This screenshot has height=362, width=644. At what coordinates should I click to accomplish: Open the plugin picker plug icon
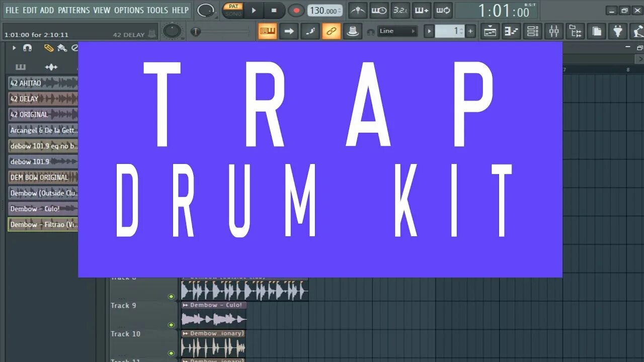tap(618, 31)
